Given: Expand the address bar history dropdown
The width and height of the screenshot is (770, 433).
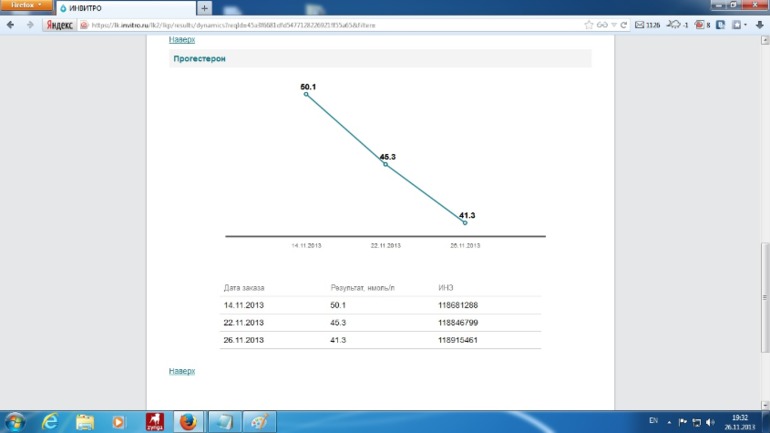Looking at the screenshot, I should pyautogui.click(x=615, y=24).
